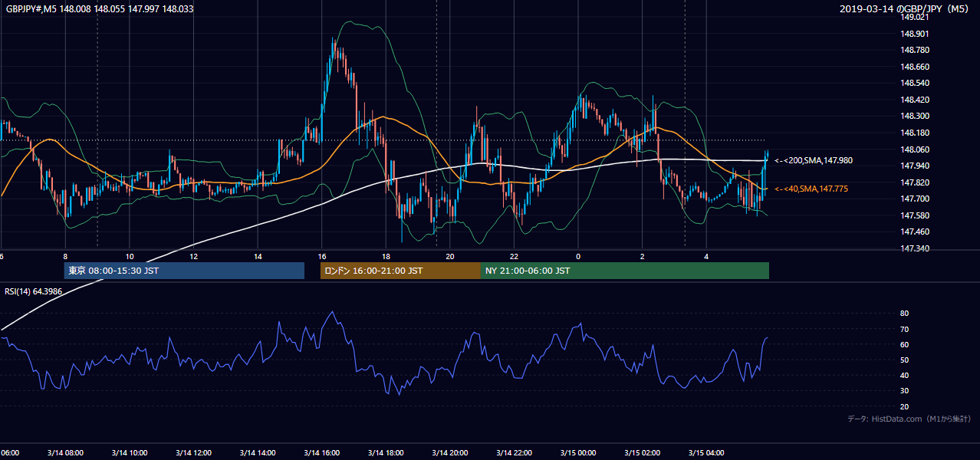The image size is (980, 460).
Task: Click the 2019-03-14 GBP/JPY (M5) chart title
Action: pos(906,9)
